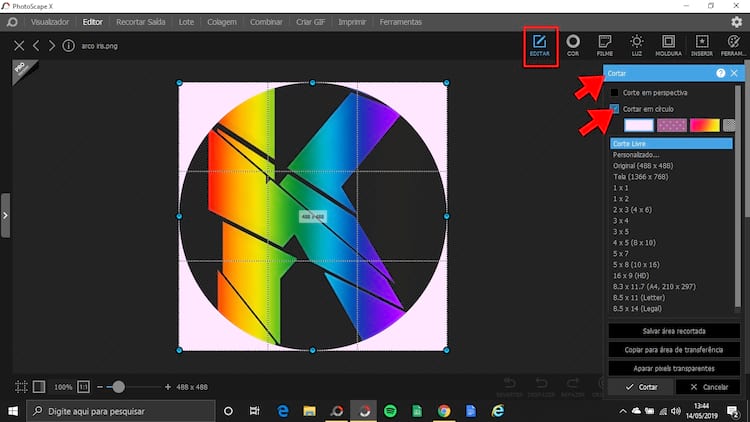
Task: Select the Filme effects icon
Action: pos(604,45)
